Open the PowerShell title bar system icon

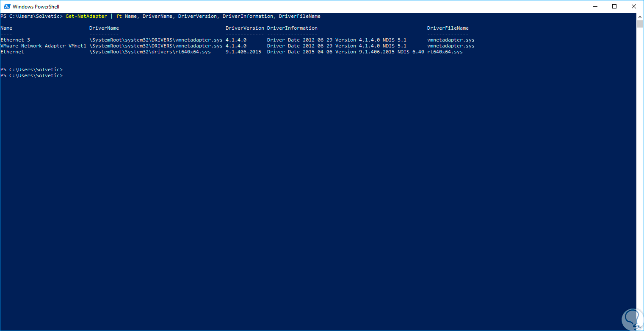tap(6, 6)
